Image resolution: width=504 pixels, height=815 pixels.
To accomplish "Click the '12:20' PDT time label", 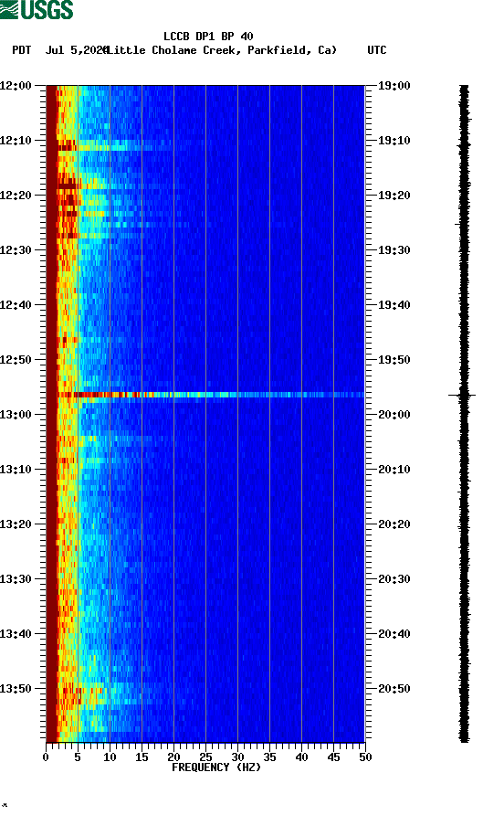I will click(x=16, y=195).
